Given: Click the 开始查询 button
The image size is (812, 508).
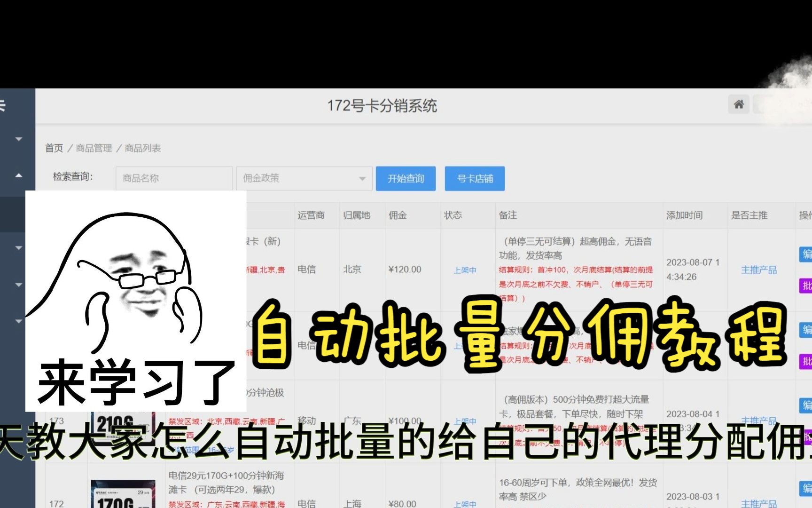Looking at the screenshot, I should click(406, 178).
